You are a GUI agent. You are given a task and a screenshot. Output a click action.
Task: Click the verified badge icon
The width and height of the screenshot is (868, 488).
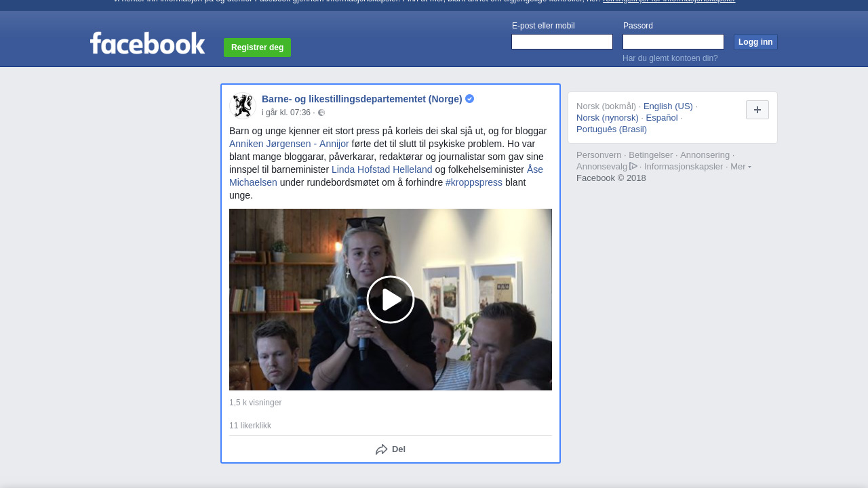tap(470, 99)
